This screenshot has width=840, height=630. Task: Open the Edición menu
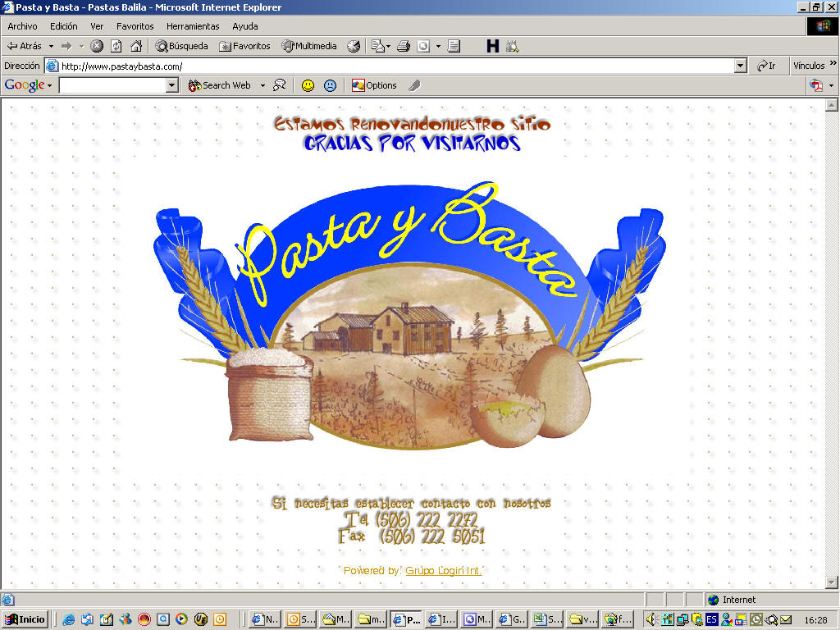[x=64, y=26]
